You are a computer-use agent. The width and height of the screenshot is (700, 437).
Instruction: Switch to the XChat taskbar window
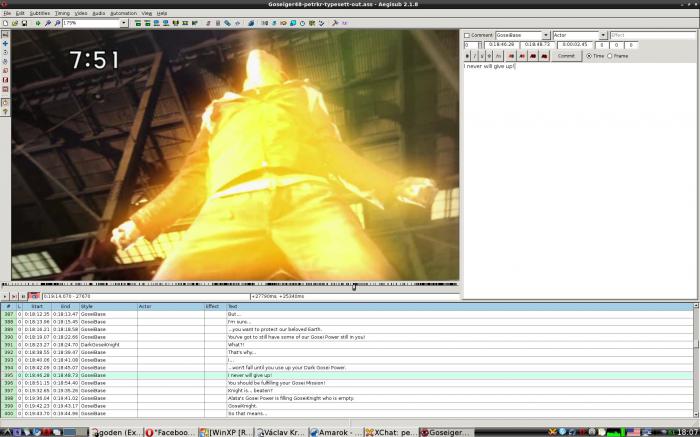pos(391,432)
